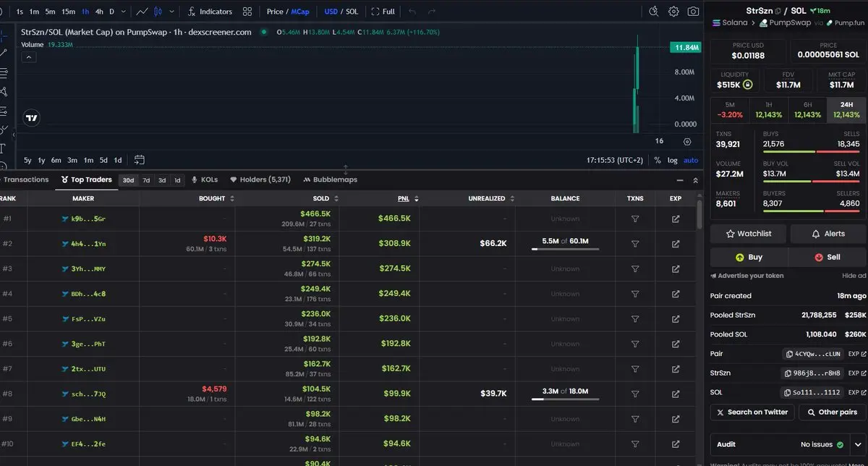Filter transactions for maker sch...7JQ

tap(635, 394)
